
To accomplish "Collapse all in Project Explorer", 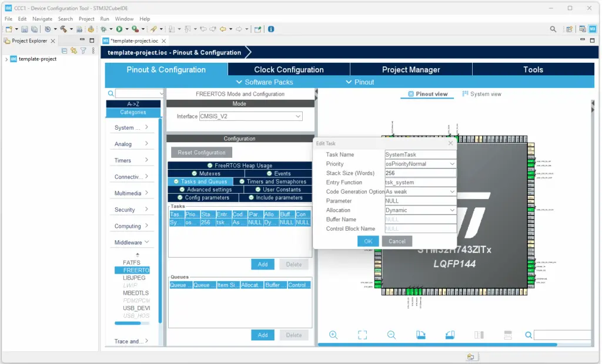I will (65, 50).
